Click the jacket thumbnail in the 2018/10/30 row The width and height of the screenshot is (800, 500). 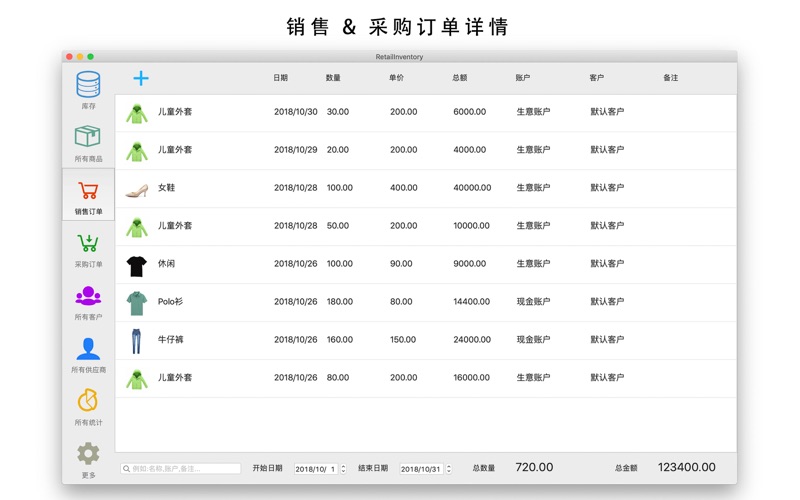tap(137, 113)
